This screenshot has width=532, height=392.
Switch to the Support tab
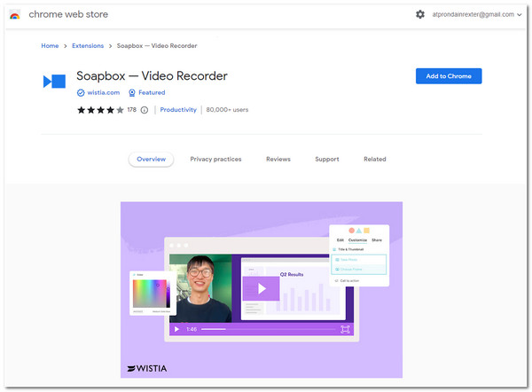point(327,159)
